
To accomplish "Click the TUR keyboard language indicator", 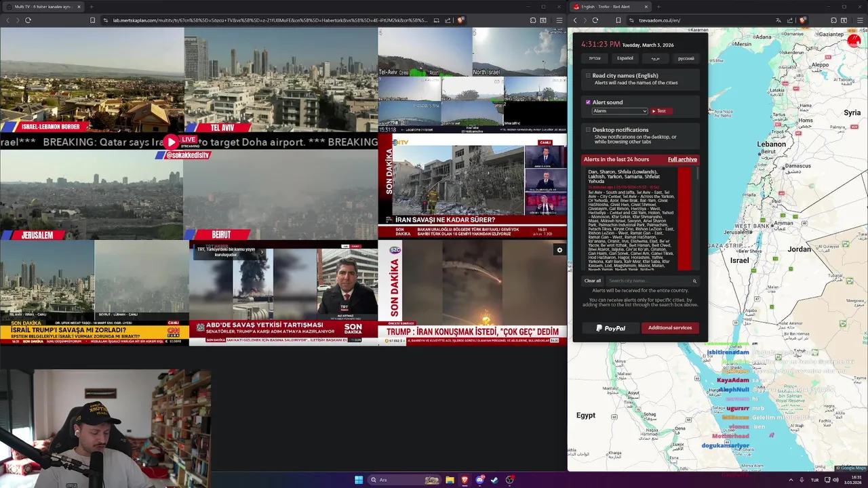I will pos(814,480).
